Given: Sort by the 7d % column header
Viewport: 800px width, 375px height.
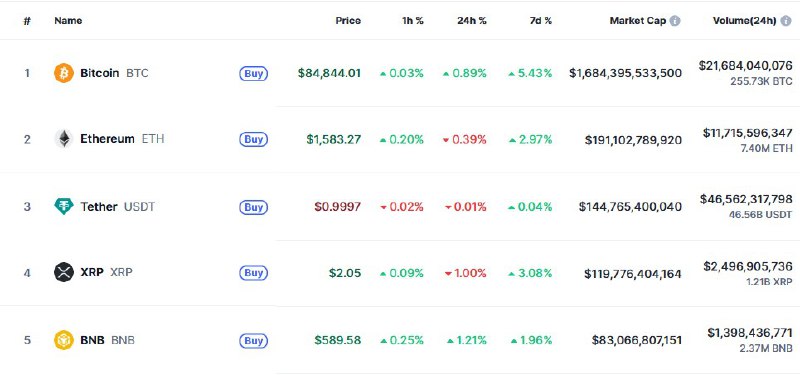Looking at the screenshot, I should point(540,21).
